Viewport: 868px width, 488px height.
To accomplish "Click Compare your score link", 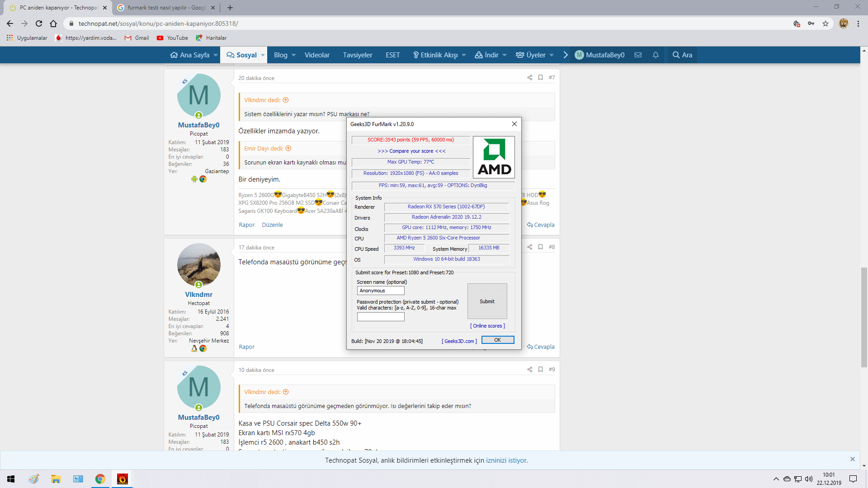I will pos(411,151).
